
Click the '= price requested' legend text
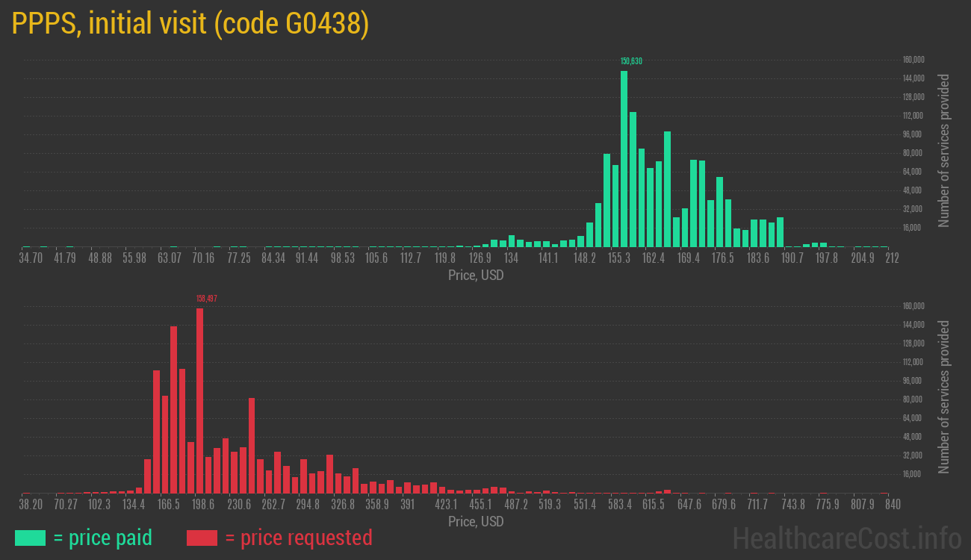[298, 538]
